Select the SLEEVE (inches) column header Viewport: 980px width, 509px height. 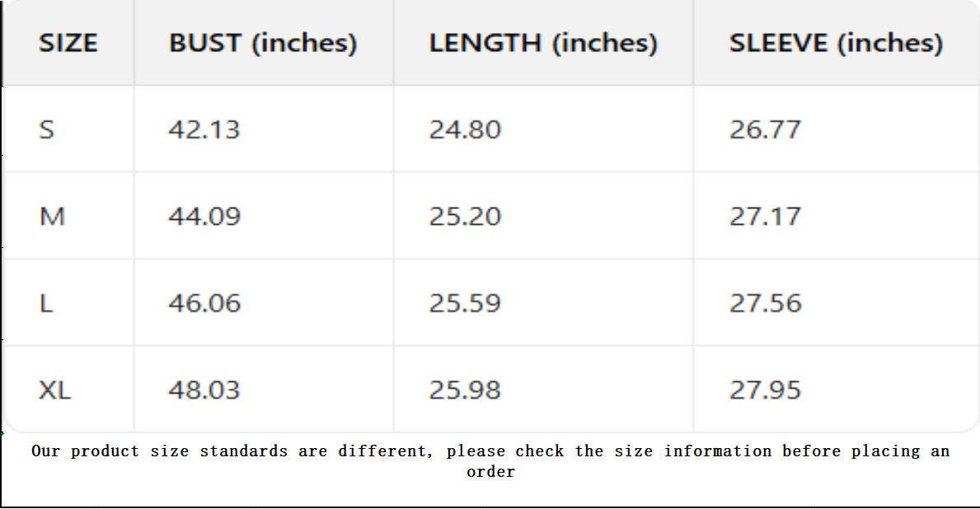click(836, 44)
